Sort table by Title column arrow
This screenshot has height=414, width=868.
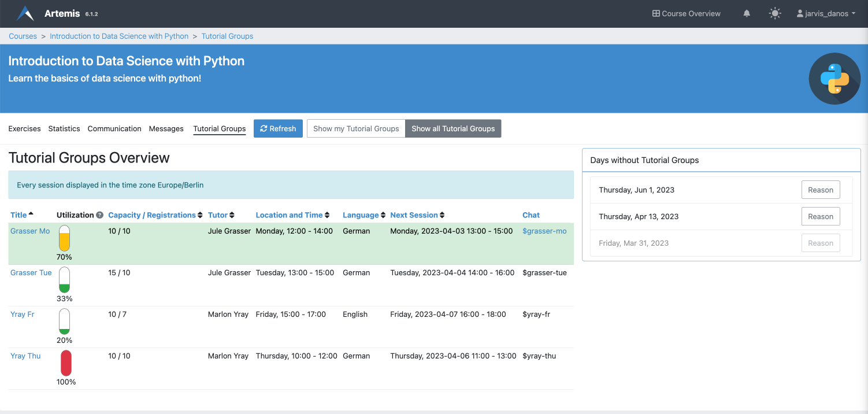(31, 215)
